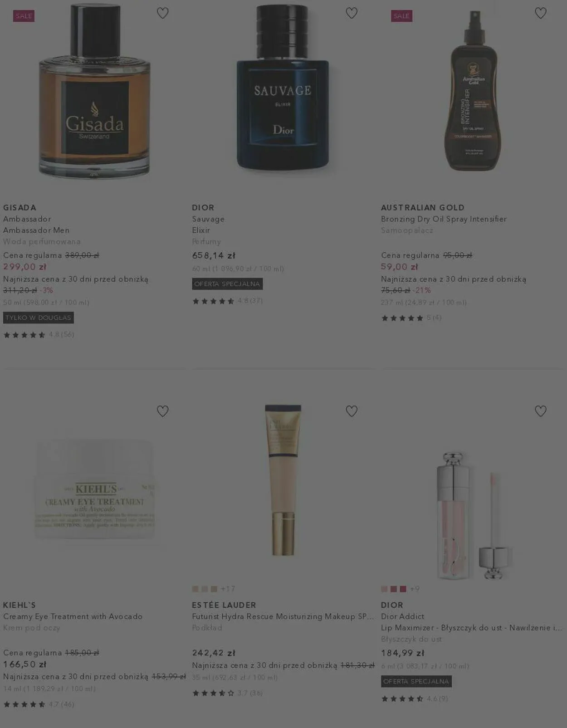Open Creamy Eye Treatment with Avocado link
This screenshot has width=567, height=728.
tap(73, 616)
